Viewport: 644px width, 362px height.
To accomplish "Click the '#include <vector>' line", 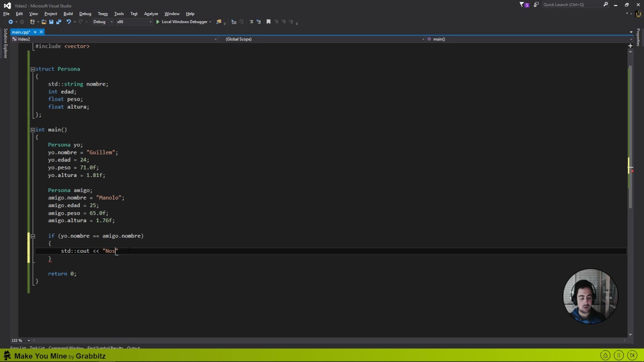I will tap(62, 46).
